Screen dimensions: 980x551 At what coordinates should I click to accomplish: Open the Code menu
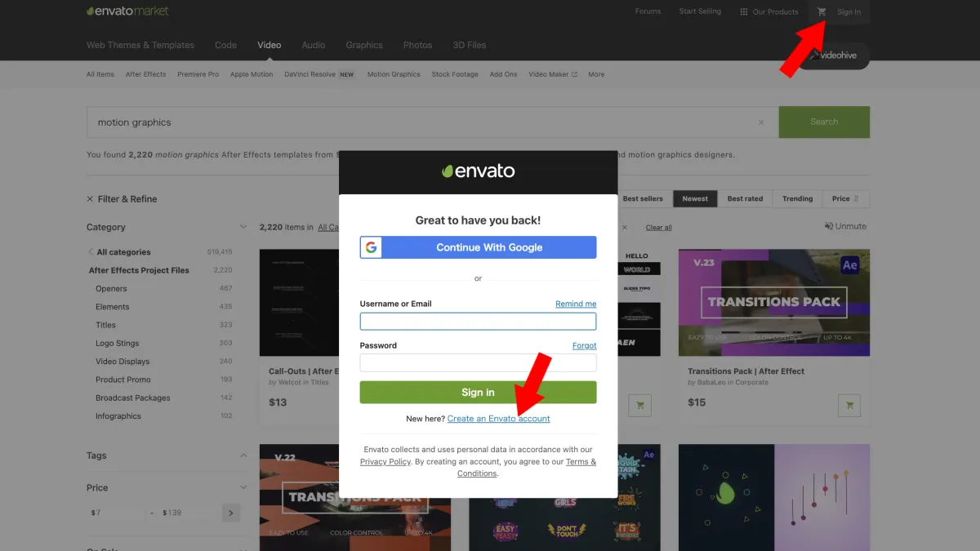pyautogui.click(x=225, y=45)
